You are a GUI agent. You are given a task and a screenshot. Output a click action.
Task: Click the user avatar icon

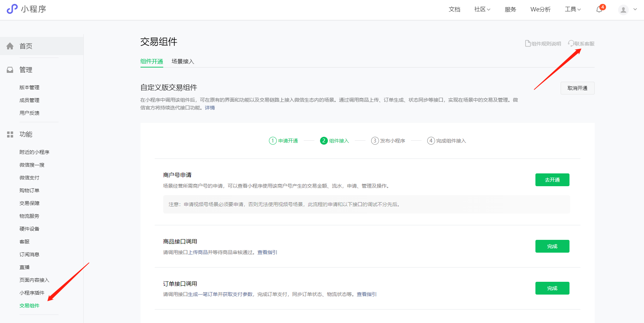pyautogui.click(x=623, y=10)
